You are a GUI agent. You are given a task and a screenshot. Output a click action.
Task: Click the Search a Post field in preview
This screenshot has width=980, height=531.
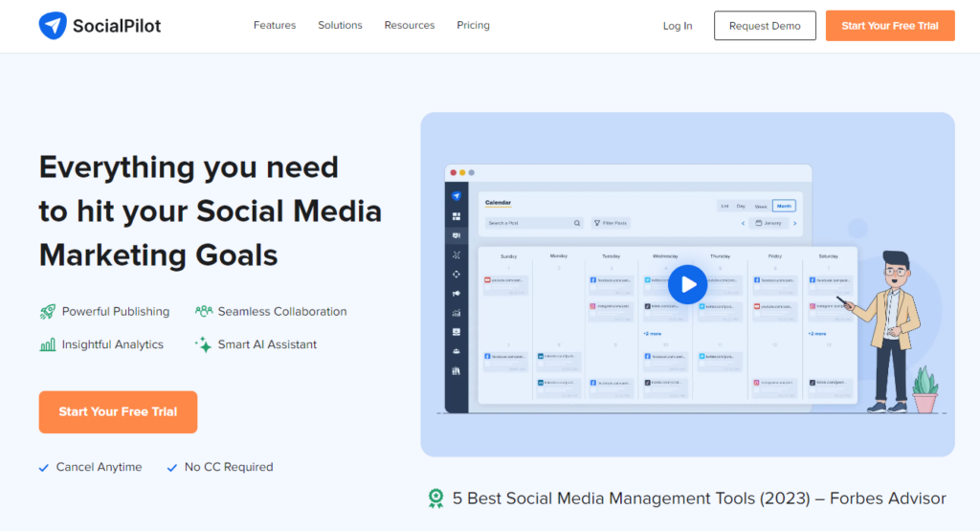tap(534, 223)
